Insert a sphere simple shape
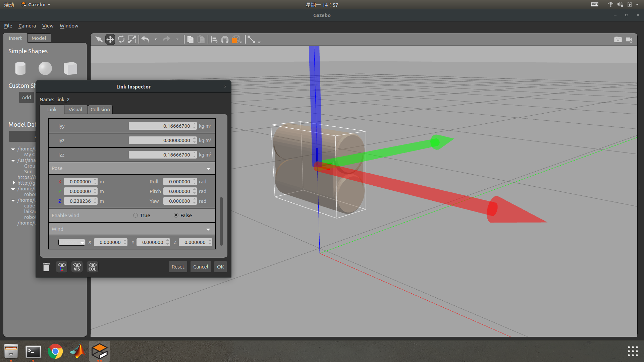 pyautogui.click(x=45, y=68)
